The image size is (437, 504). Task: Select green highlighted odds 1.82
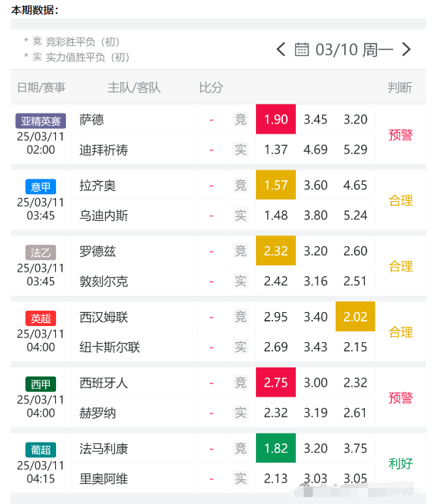click(x=276, y=448)
